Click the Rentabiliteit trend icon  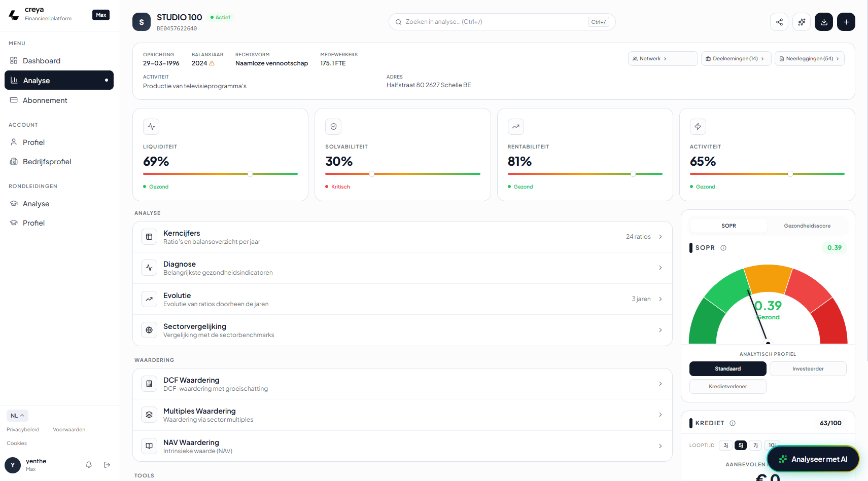click(516, 127)
